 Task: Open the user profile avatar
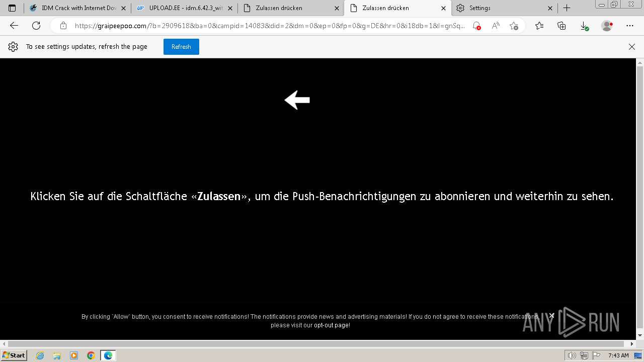[x=607, y=26]
